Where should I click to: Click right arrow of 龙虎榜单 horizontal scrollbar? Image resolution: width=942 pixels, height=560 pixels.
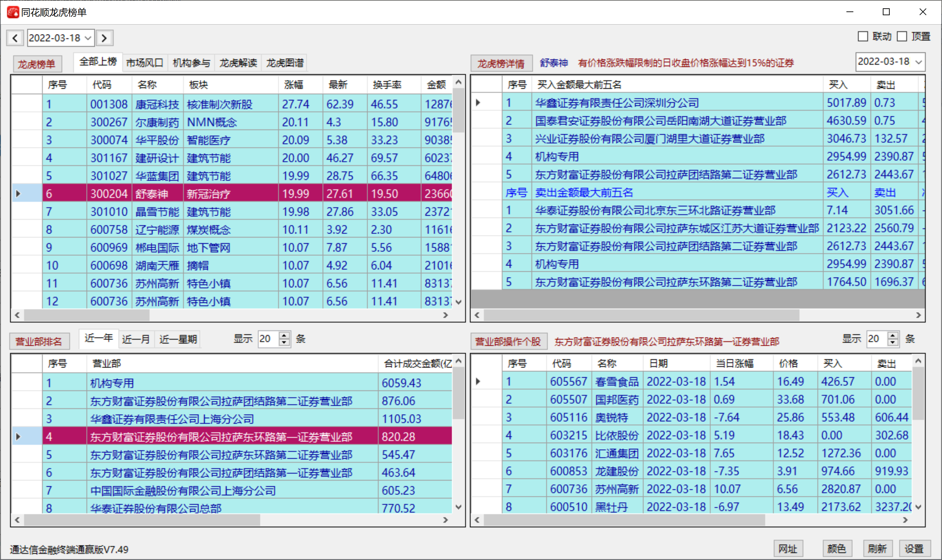pos(446,315)
